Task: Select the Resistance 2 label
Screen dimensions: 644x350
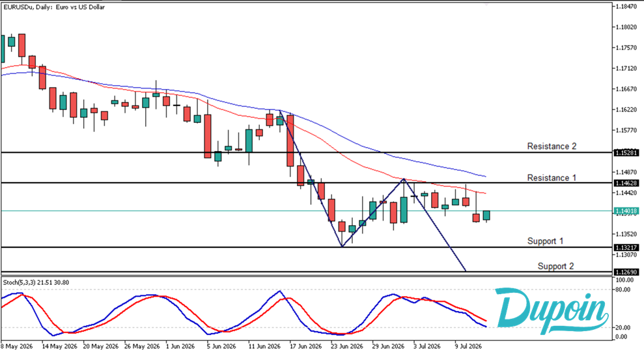Action: coord(552,146)
